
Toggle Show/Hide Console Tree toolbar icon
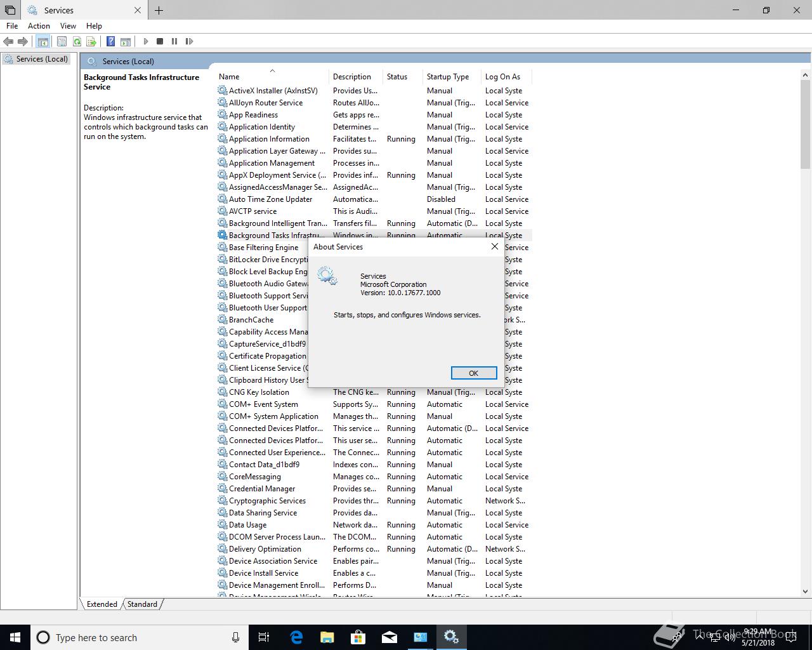(x=43, y=41)
